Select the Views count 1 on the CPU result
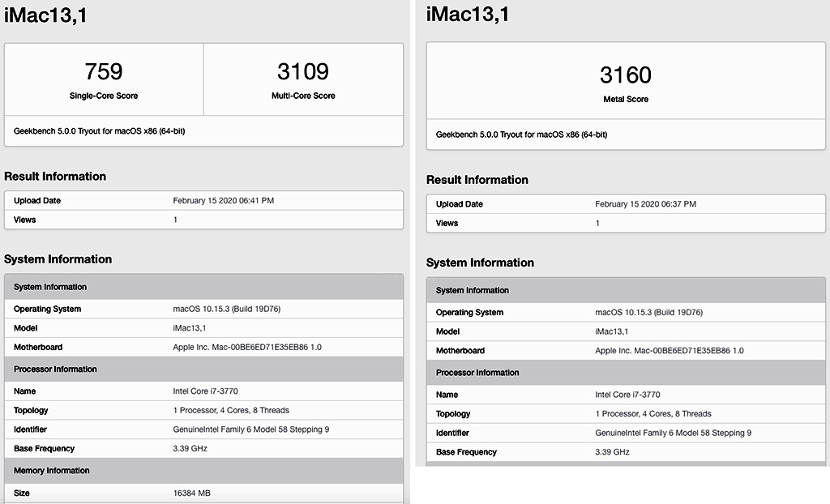830x504 pixels. tap(175, 220)
